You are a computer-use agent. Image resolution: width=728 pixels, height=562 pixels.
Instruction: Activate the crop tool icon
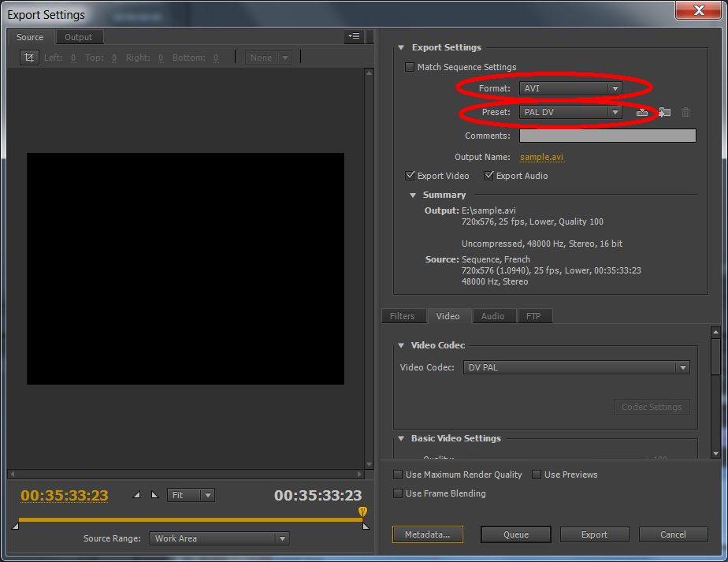pyautogui.click(x=29, y=58)
